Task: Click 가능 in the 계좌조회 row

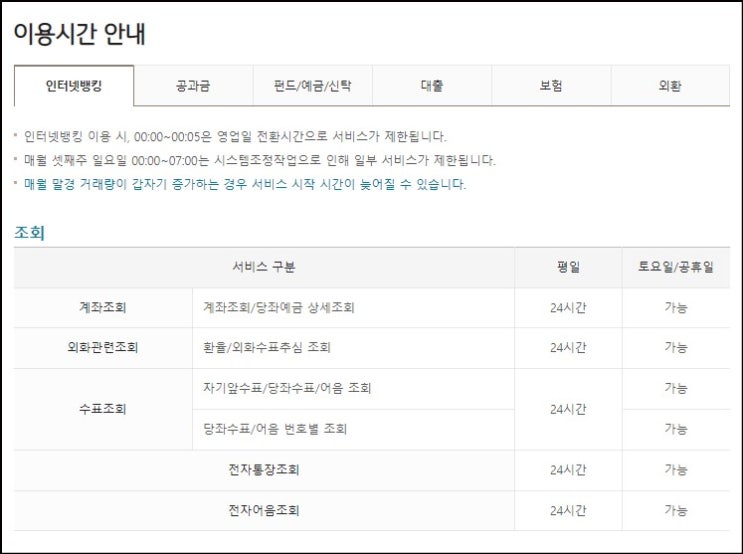Action: (x=676, y=308)
